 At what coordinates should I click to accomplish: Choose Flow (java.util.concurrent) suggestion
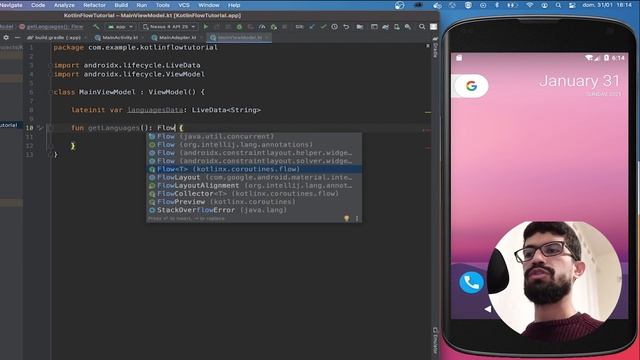(254, 136)
